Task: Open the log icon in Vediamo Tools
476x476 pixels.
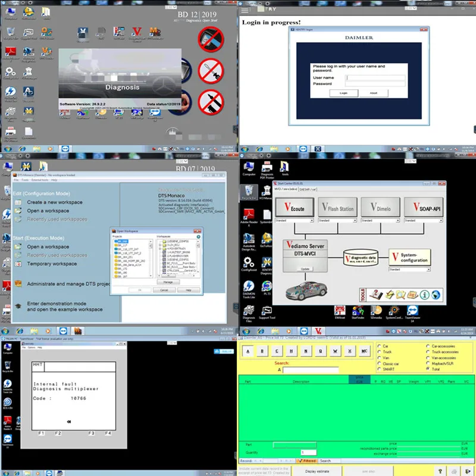Action: coord(412,295)
